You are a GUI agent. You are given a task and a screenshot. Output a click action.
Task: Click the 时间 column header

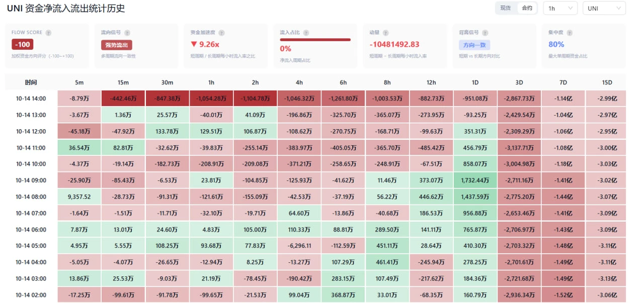pos(31,82)
